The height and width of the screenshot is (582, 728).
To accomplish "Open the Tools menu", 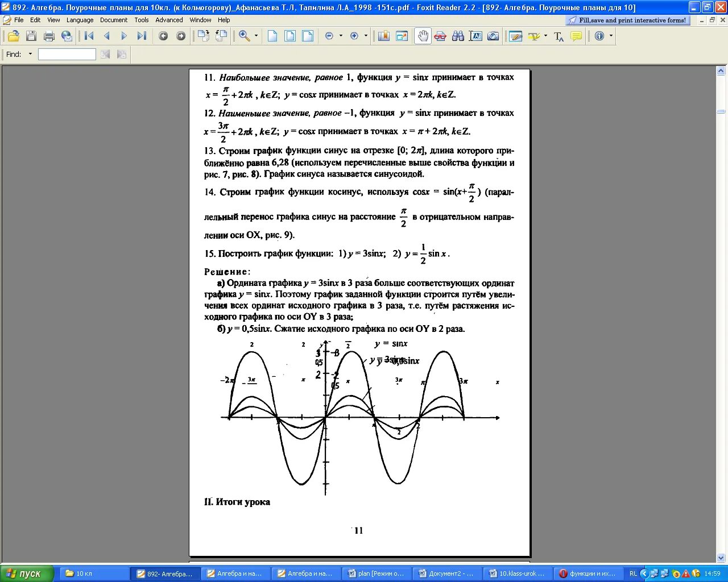I will click(142, 20).
